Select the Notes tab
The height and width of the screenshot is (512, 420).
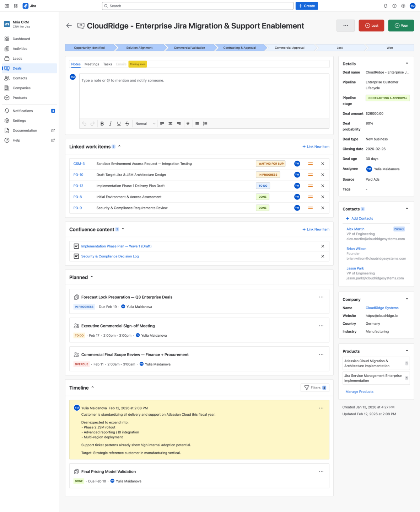point(76,64)
